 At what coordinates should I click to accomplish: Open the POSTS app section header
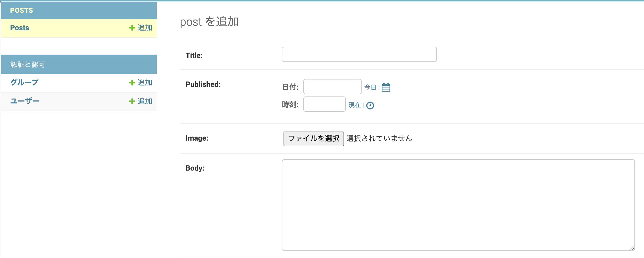pos(22,10)
